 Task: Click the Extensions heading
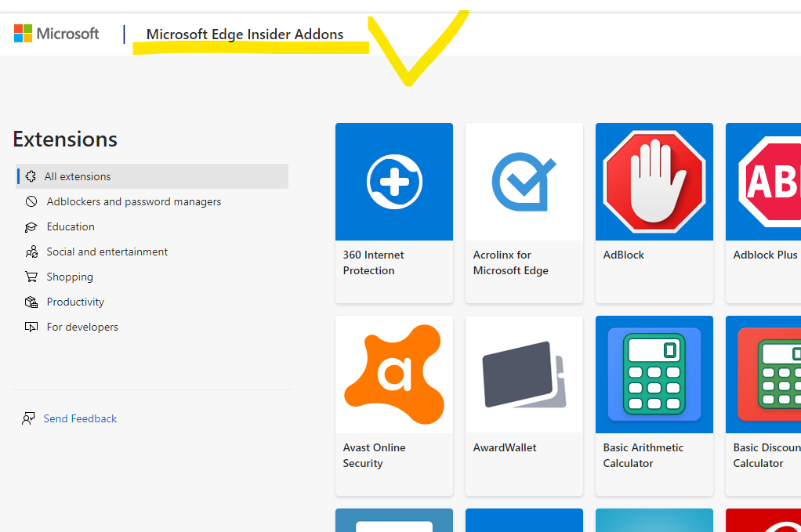[x=65, y=139]
